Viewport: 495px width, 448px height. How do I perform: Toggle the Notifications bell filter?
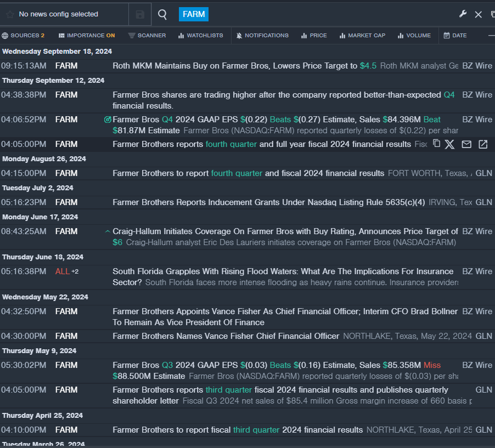tap(262, 36)
